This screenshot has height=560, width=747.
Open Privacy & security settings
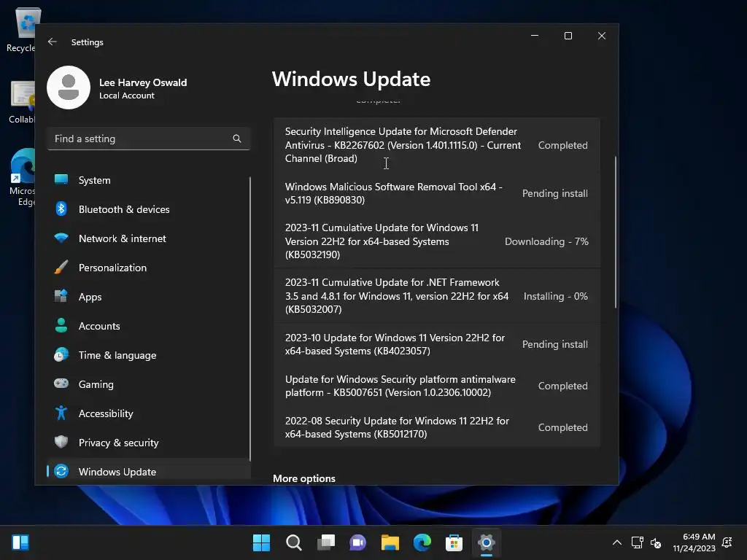(148, 443)
